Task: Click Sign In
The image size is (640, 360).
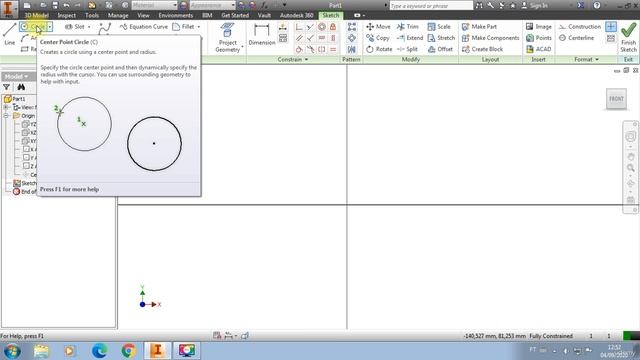Action: (x=535, y=5)
